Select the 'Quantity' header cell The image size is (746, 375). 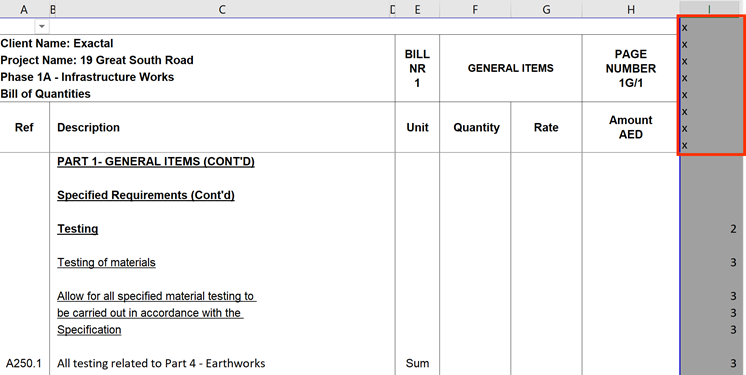coord(476,127)
